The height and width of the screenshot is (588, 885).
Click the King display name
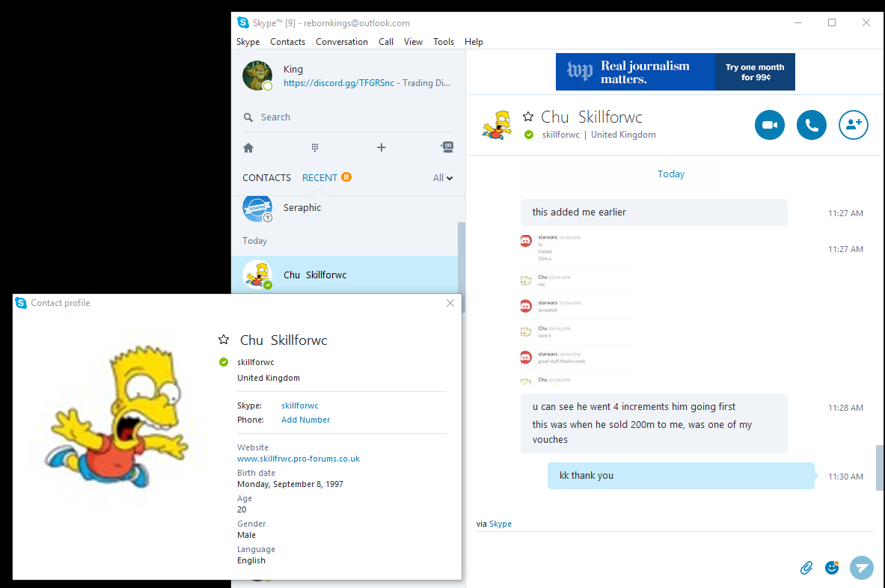tap(293, 69)
